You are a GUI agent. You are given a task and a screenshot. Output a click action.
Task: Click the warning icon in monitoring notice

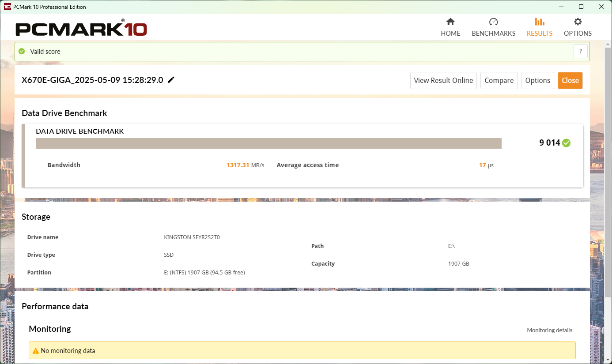(x=36, y=351)
